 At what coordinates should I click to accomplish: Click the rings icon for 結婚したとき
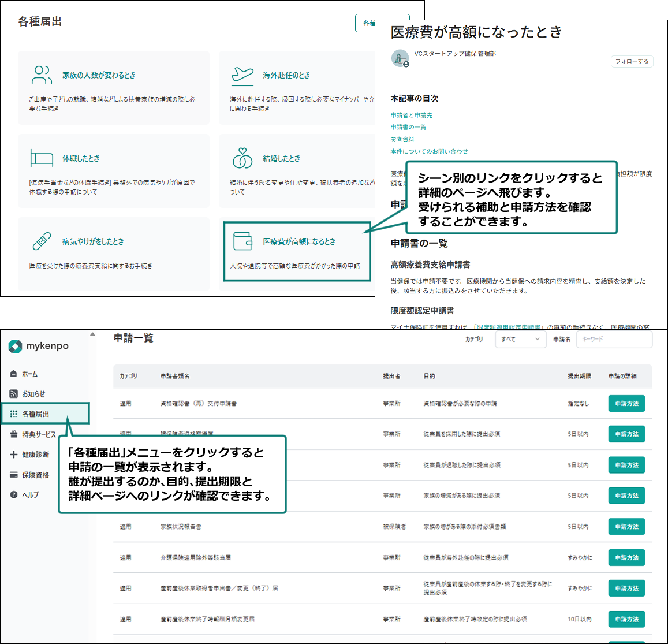[x=242, y=158]
